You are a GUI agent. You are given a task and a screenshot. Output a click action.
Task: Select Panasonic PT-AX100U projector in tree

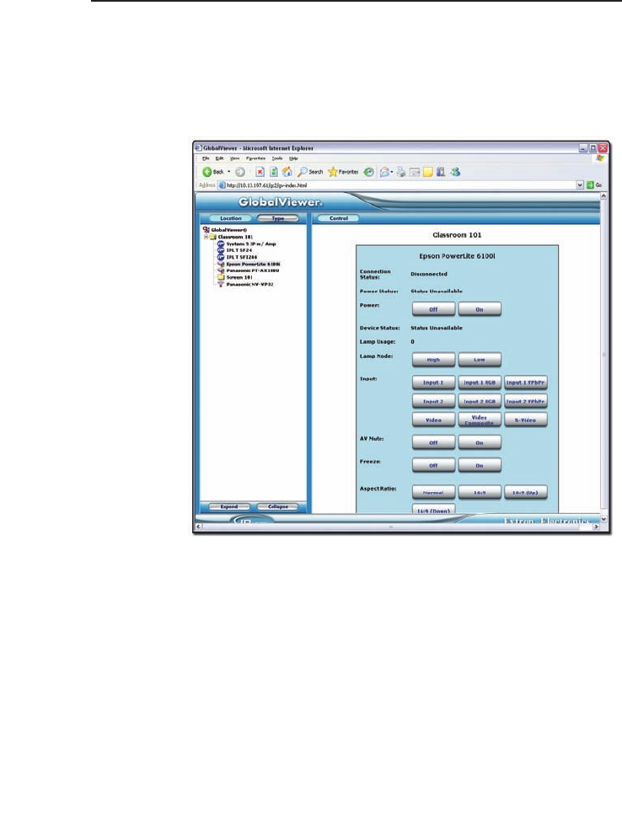tap(248, 270)
